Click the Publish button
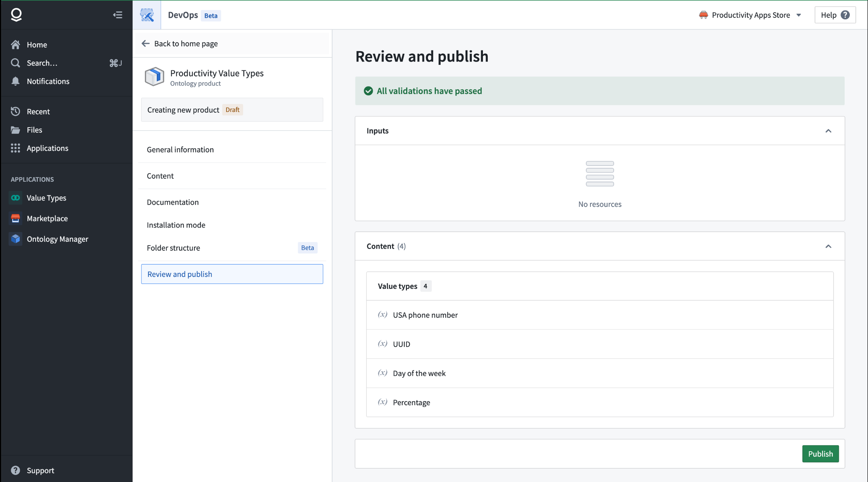Screen dimensions: 868x482 [x=821, y=453]
